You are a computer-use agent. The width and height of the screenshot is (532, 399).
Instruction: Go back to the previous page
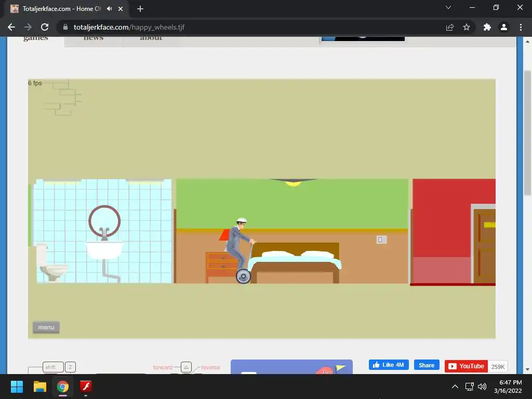click(x=11, y=27)
